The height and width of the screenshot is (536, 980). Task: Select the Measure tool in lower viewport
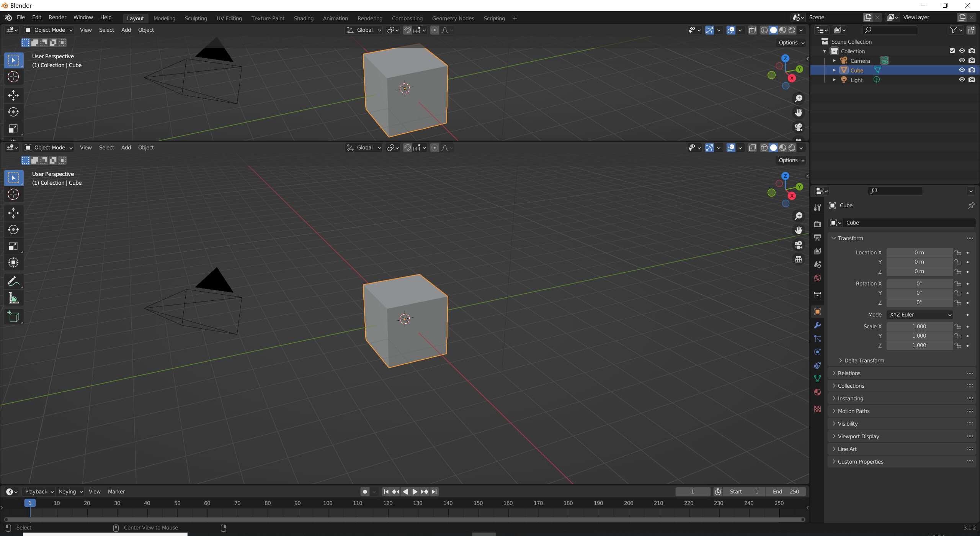point(13,298)
